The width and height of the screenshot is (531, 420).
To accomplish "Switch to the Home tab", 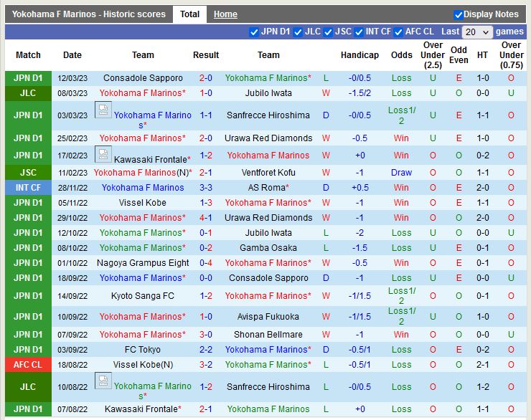I will tap(225, 14).
